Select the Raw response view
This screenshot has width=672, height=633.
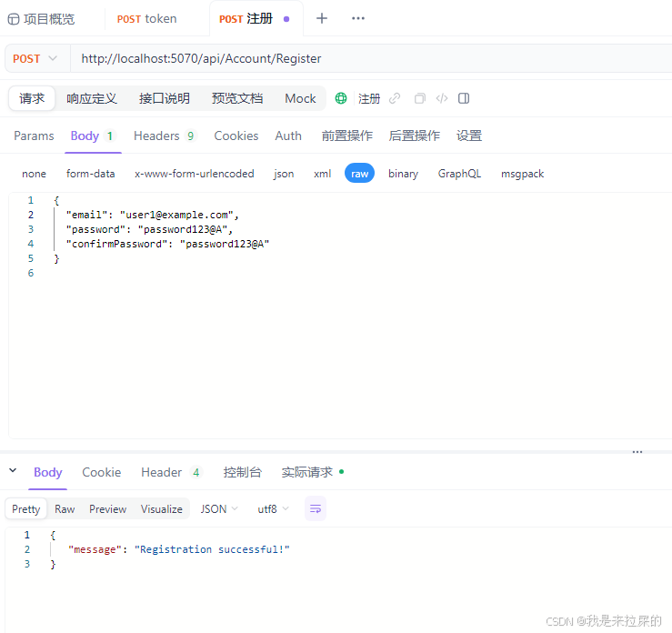pyautogui.click(x=65, y=509)
